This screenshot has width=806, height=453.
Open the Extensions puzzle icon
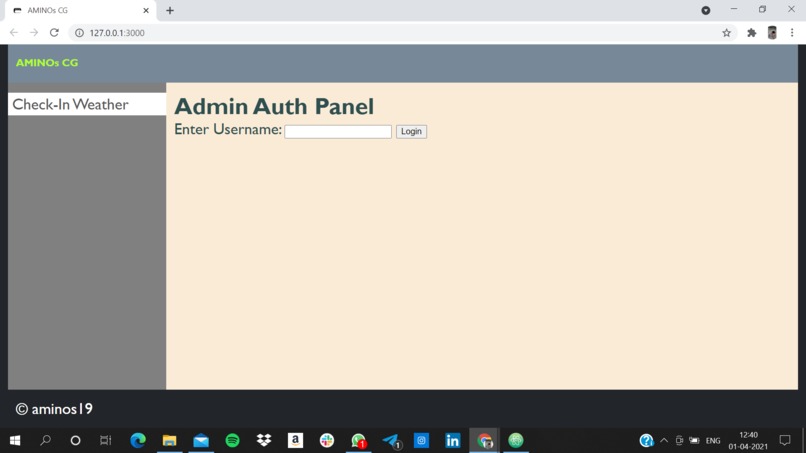click(752, 32)
